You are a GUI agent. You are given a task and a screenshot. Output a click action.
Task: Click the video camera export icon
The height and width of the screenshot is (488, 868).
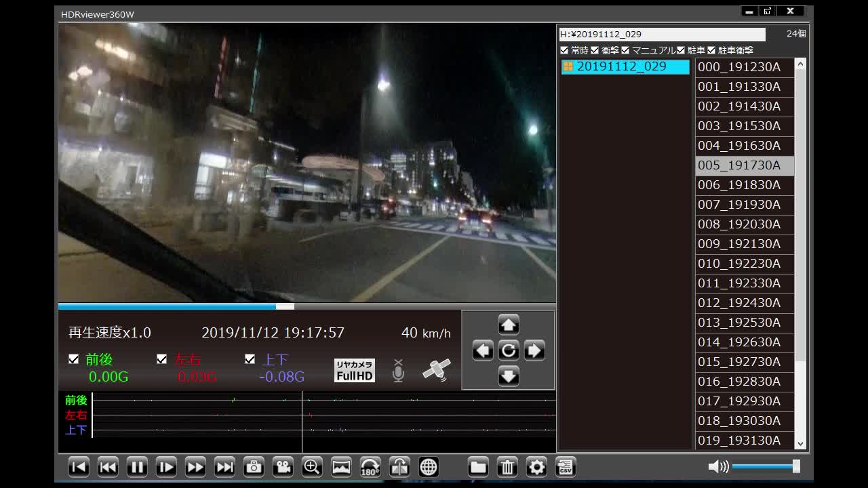pos(283,467)
